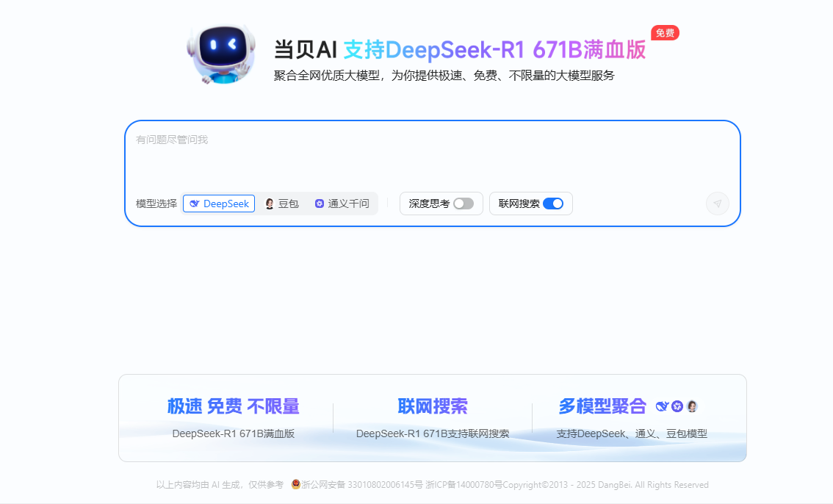Open the 浙公网安备 33010802006145号 link
Viewport: 833px width, 504px height.
362,484
